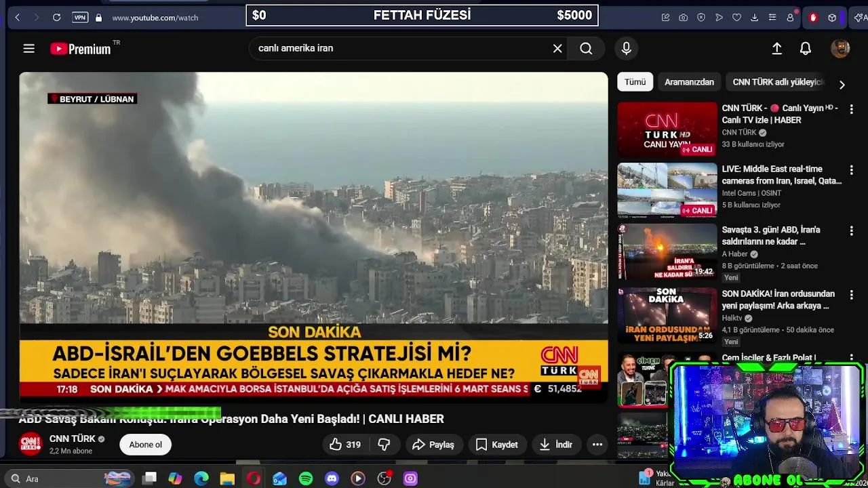Click the CNN TÜRK channel avatar

(x=31, y=444)
